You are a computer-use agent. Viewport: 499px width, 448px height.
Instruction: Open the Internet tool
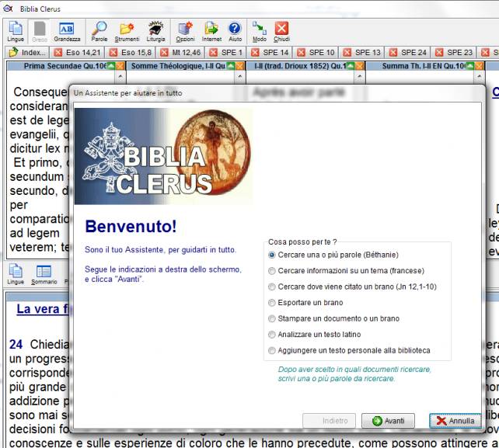click(x=211, y=32)
